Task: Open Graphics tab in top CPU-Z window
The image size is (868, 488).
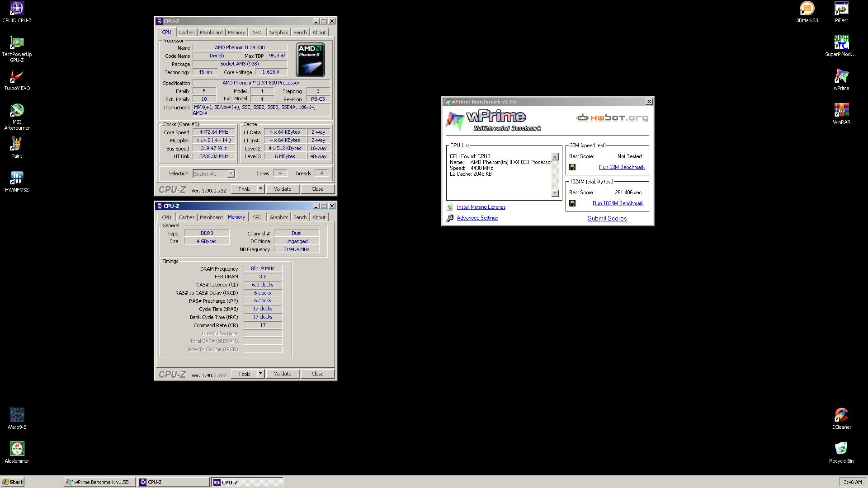Action: (x=278, y=33)
